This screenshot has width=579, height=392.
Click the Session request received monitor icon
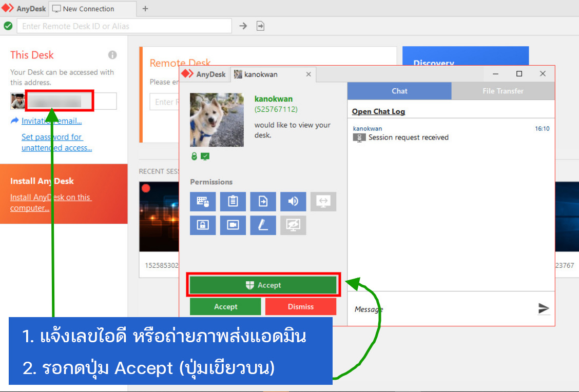pyautogui.click(x=359, y=138)
